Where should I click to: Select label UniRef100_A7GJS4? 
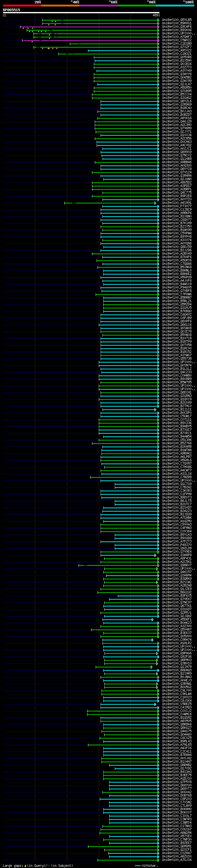click(177, 860)
